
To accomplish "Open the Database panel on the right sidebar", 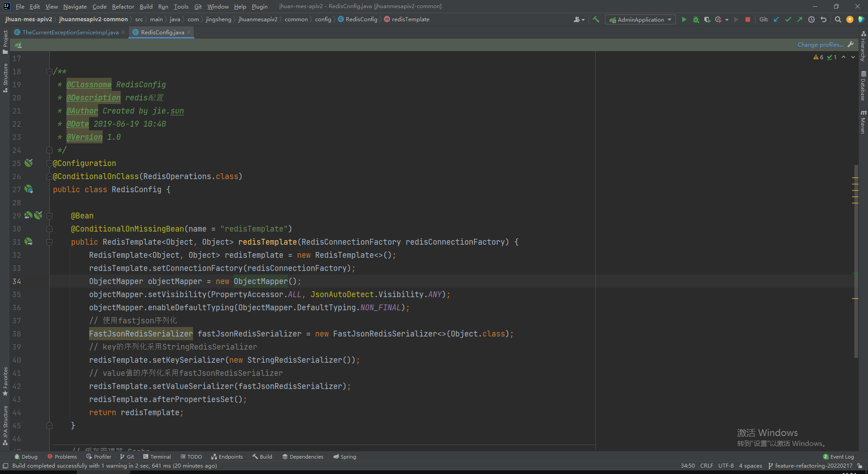I will (863, 86).
